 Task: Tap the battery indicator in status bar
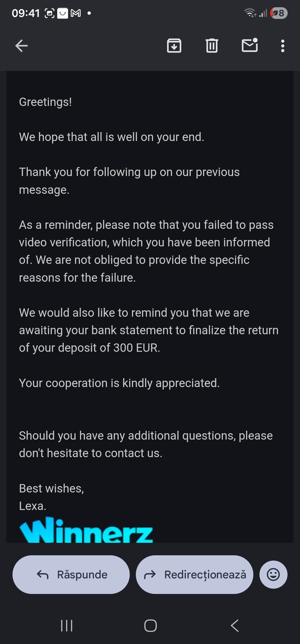pyautogui.click(x=279, y=13)
